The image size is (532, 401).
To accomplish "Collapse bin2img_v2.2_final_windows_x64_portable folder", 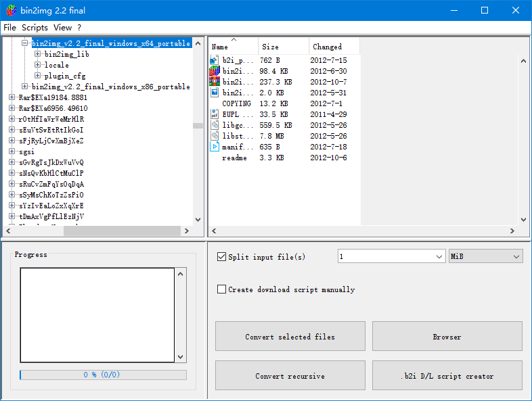I will 25,43.
